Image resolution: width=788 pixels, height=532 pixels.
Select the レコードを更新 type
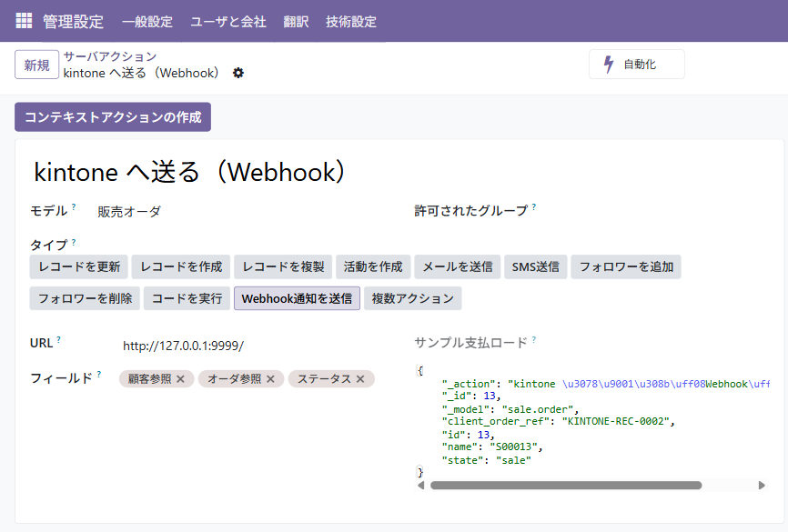tap(79, 266)
